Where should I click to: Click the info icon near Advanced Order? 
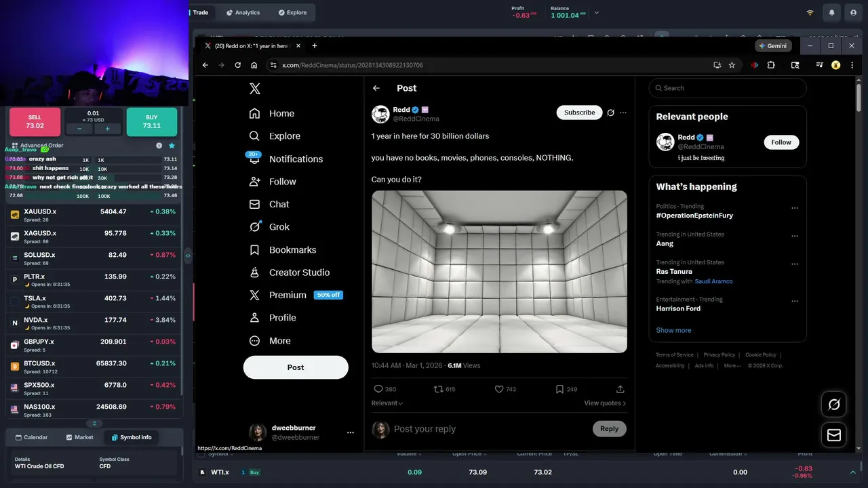click(159, 146)
